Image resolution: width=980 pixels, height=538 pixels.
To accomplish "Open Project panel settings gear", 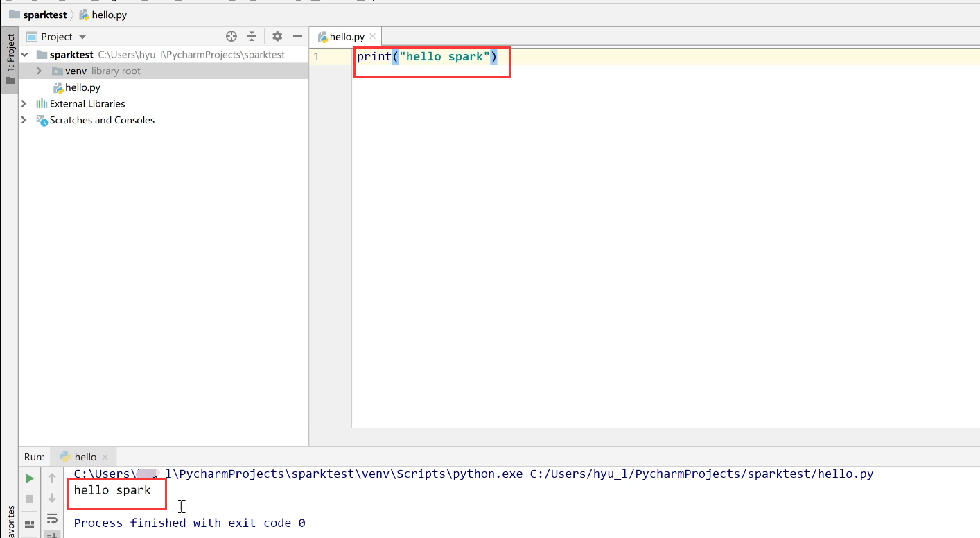I will (277, 37).
